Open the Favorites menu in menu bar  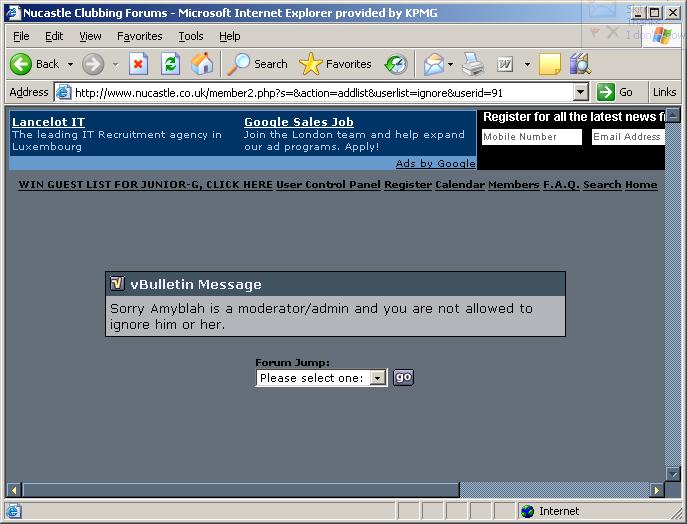(x=139, y=36)
